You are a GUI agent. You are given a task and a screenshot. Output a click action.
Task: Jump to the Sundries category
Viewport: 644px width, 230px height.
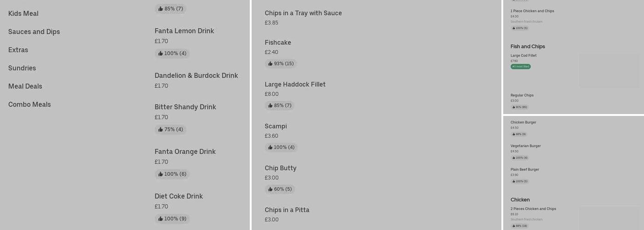[x=22, y=68]
